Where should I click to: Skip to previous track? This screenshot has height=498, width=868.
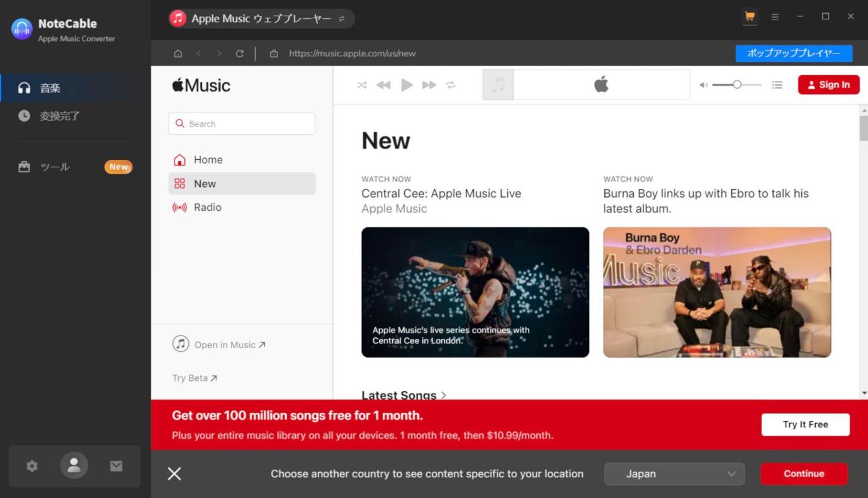click(x=383, y=85)
